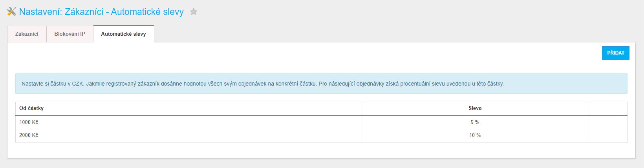Click the Sleva column header

(x=475, y=108)
